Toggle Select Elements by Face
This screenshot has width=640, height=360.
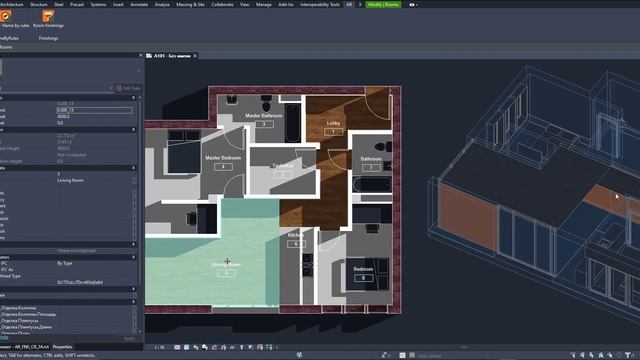pos(601,356)
